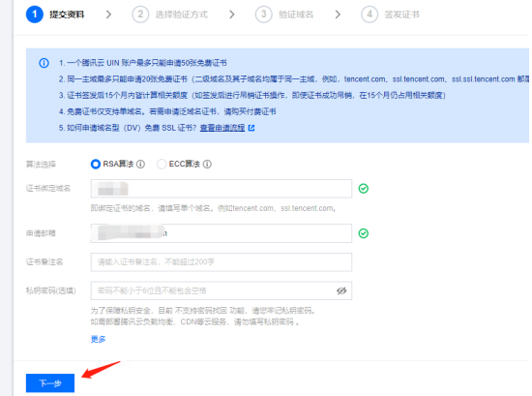This screenshot has width=532, height=396.
Task: Click the chevron after 提交资料 step
Action: pos(108,15)
